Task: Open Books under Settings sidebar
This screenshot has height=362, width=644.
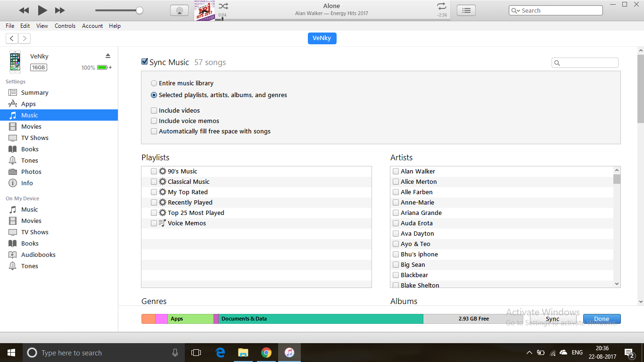Action: tap(59, 149)
